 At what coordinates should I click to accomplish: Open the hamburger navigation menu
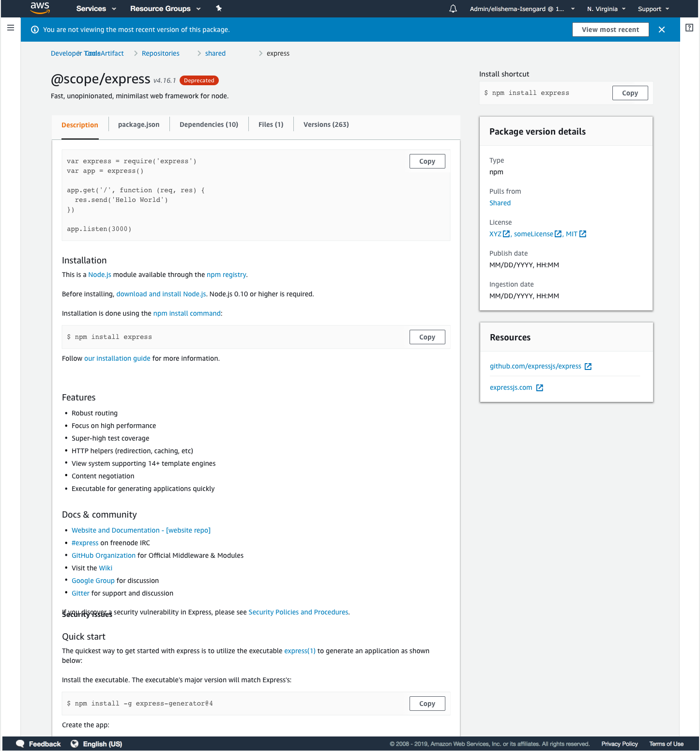click(11, 28)
